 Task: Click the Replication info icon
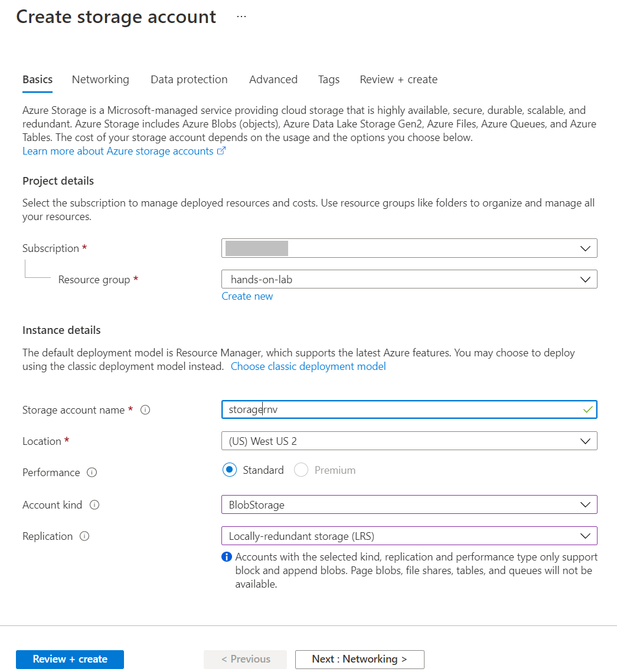pyautogui.click(x=84, y=536)
